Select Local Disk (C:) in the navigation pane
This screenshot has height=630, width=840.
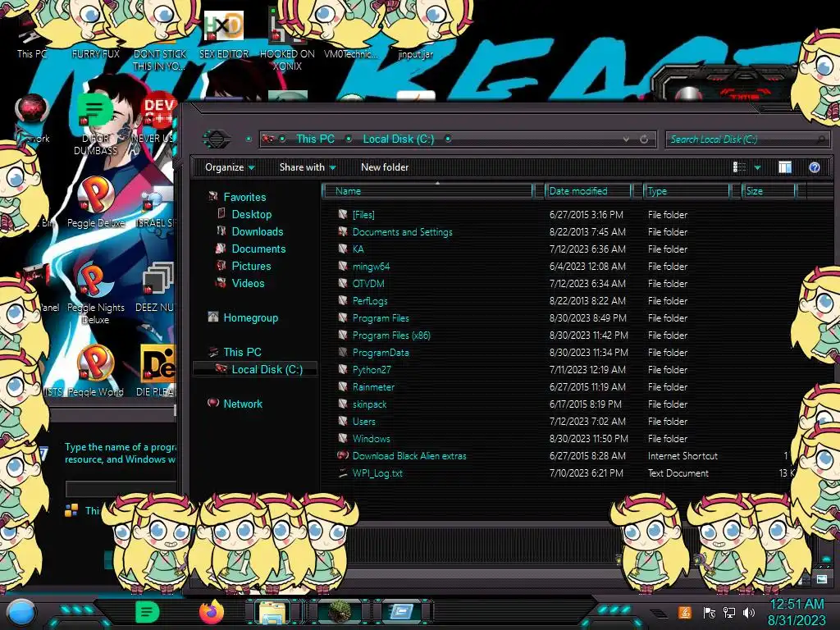[255, 369]
